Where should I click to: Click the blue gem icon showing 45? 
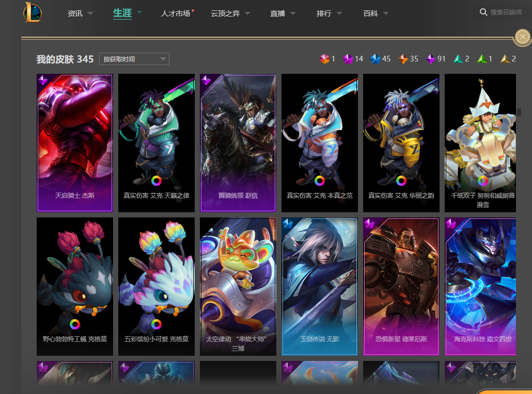(x=375, y=59)
